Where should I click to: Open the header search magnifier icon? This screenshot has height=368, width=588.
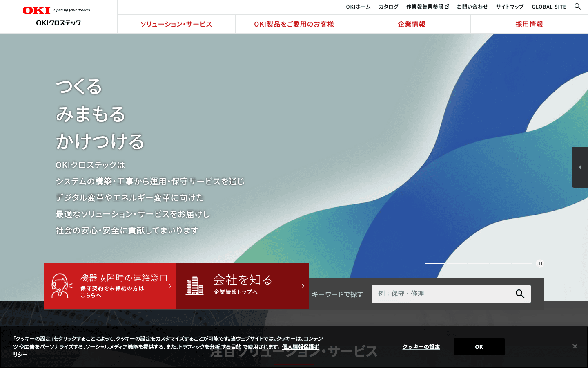click(577, 7)
